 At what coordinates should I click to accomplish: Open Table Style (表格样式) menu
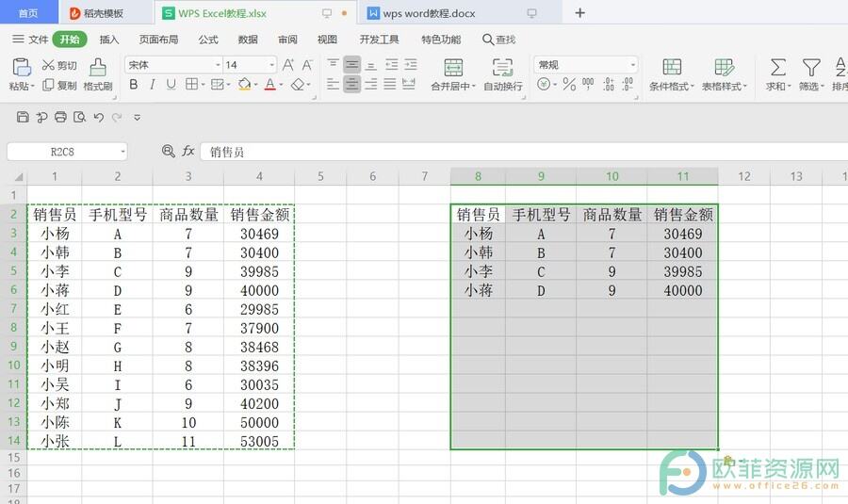click(x=725, y=74)
